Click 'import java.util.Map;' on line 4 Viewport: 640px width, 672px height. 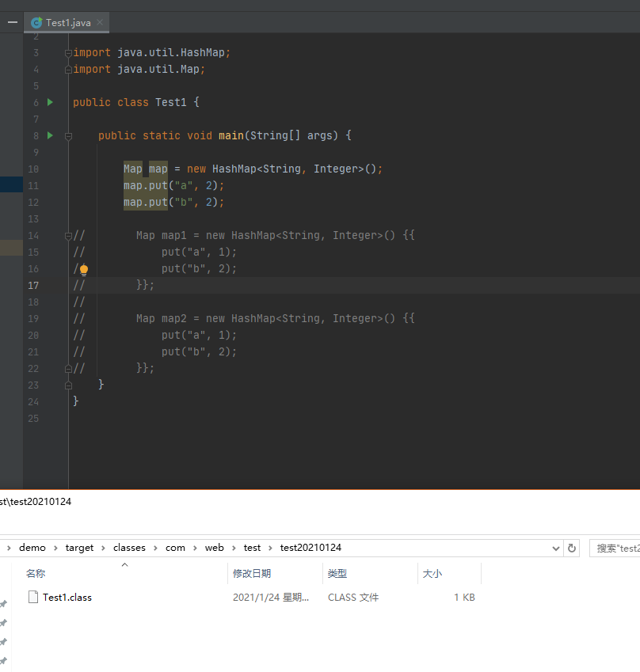(x=139, y=70)
